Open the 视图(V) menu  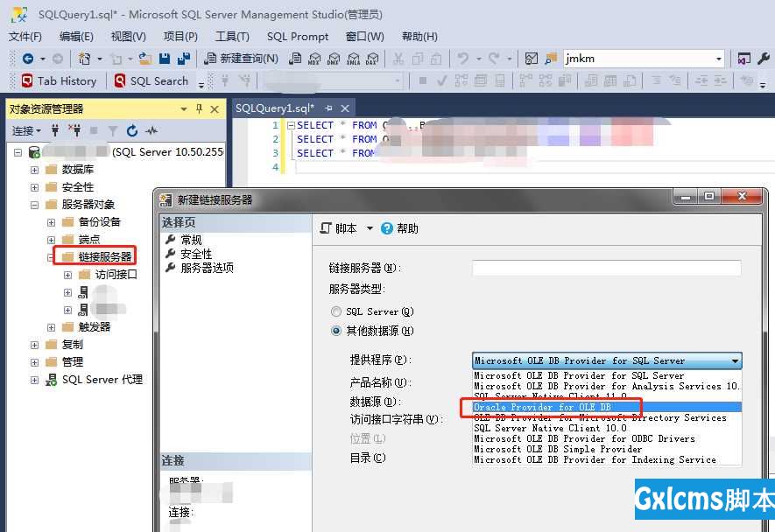pos(129,37)
